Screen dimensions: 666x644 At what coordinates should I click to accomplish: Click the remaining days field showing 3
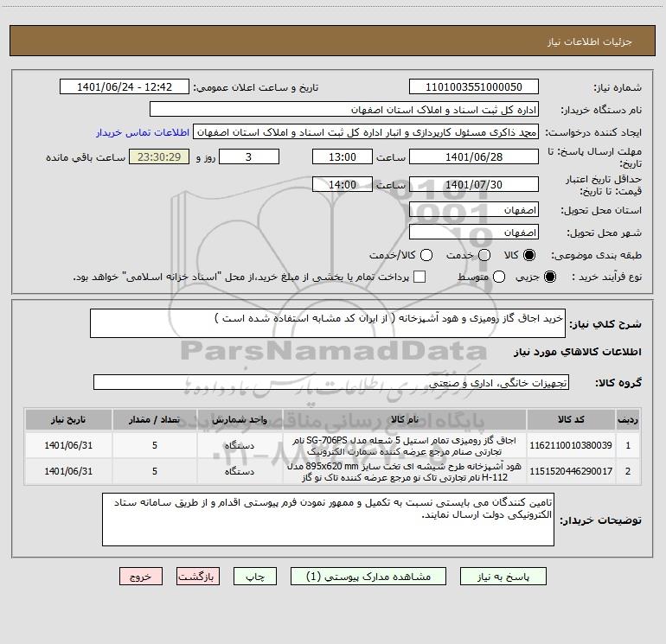click(x=249, y=156)
